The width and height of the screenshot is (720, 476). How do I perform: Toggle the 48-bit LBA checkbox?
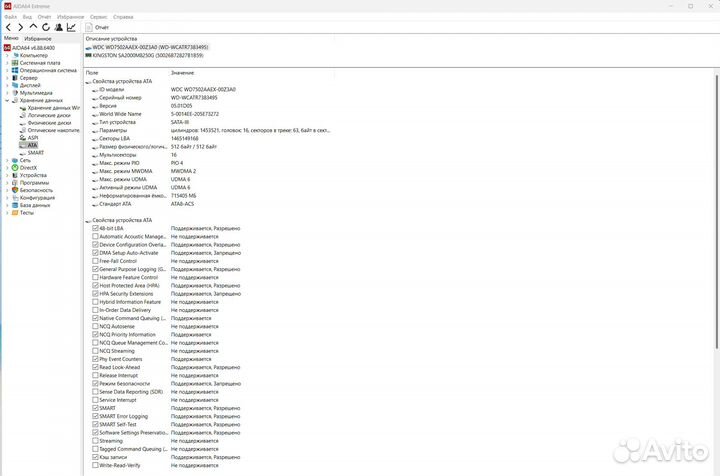[95, 229]
